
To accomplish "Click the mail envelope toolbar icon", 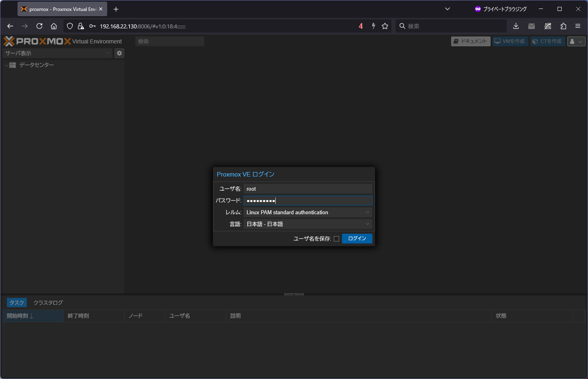I will point(532,26).
